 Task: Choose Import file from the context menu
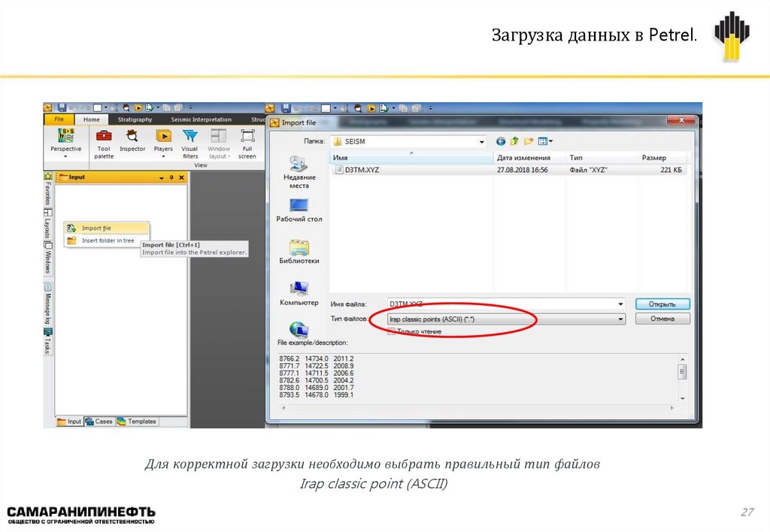click(107, 228)
